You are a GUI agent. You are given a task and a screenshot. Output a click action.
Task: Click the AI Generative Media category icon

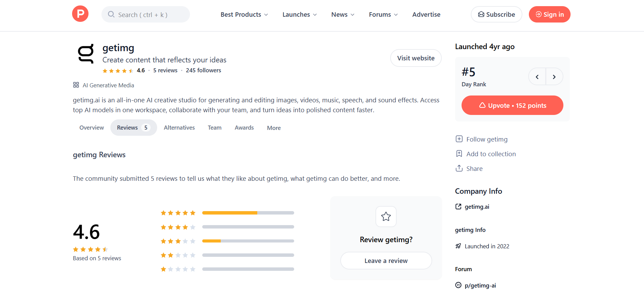(76, 85)
